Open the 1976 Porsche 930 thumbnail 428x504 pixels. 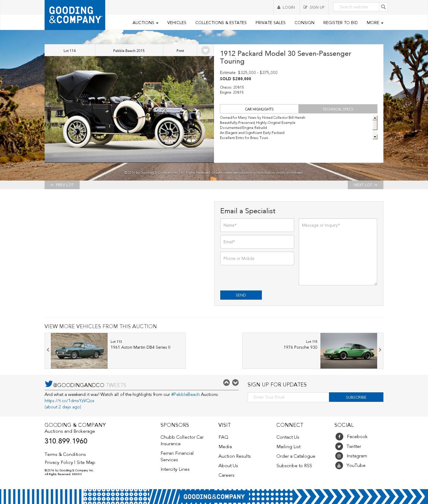[x=349, y=351]
